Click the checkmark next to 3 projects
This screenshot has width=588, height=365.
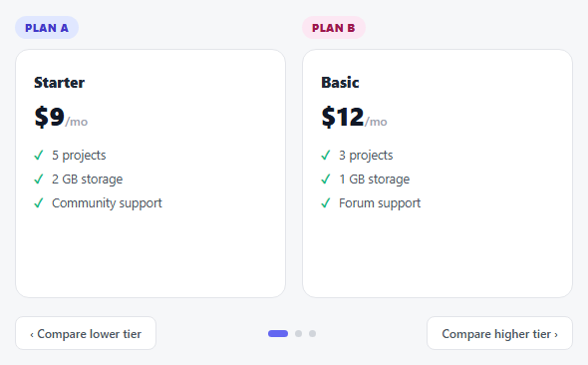click(x=326, y=155)
